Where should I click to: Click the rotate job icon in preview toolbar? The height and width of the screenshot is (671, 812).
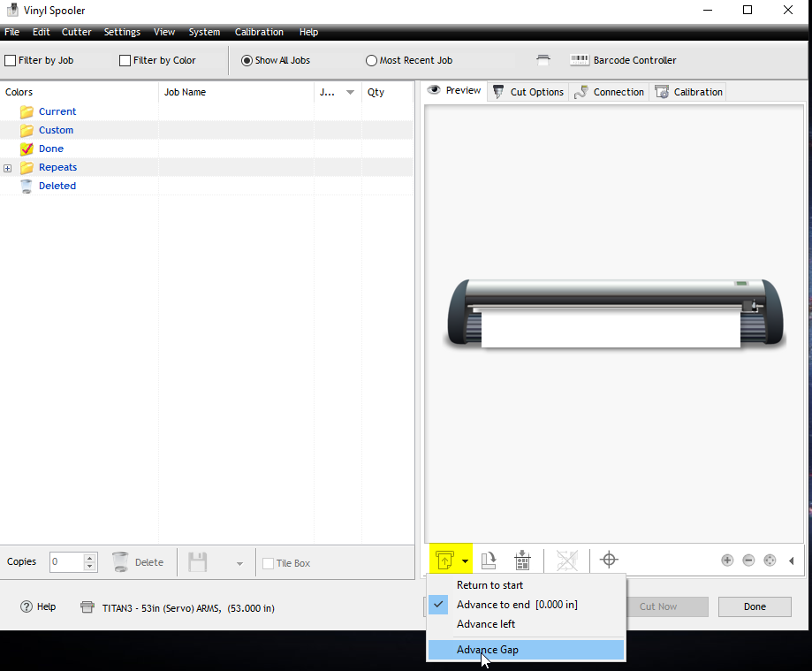coord(489,560)
